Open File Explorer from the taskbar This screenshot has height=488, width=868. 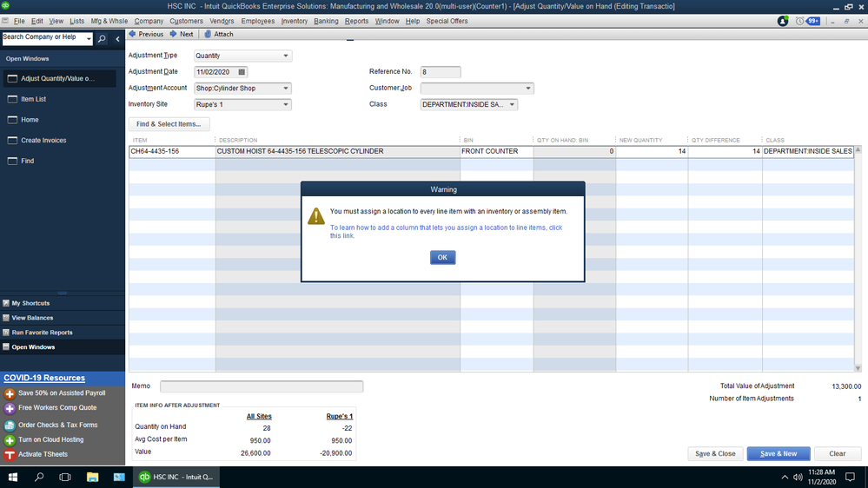92,477
